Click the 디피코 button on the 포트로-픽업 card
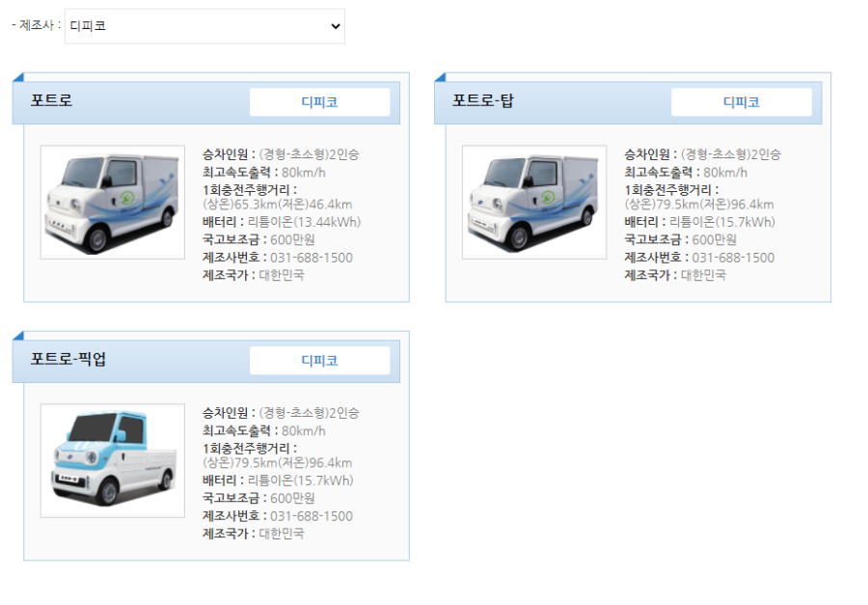Viewport: 868px width, 605px height. pos(319,361)
